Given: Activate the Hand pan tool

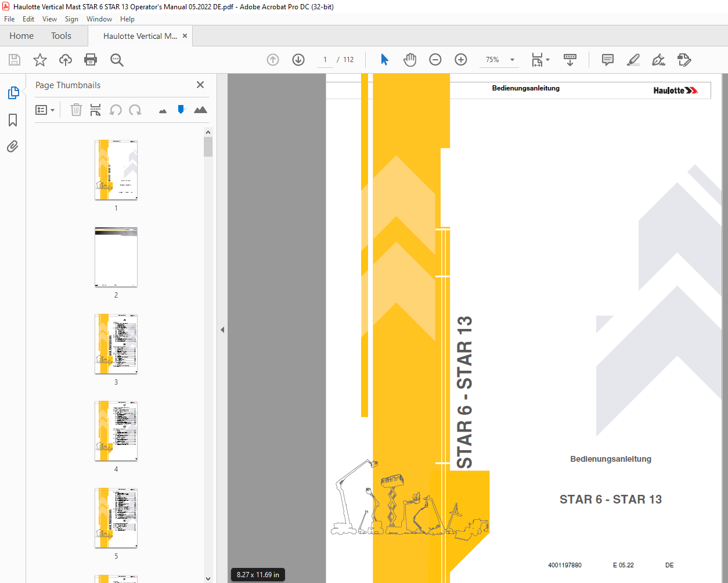Looking at the screenshot, I should point(410,60).
